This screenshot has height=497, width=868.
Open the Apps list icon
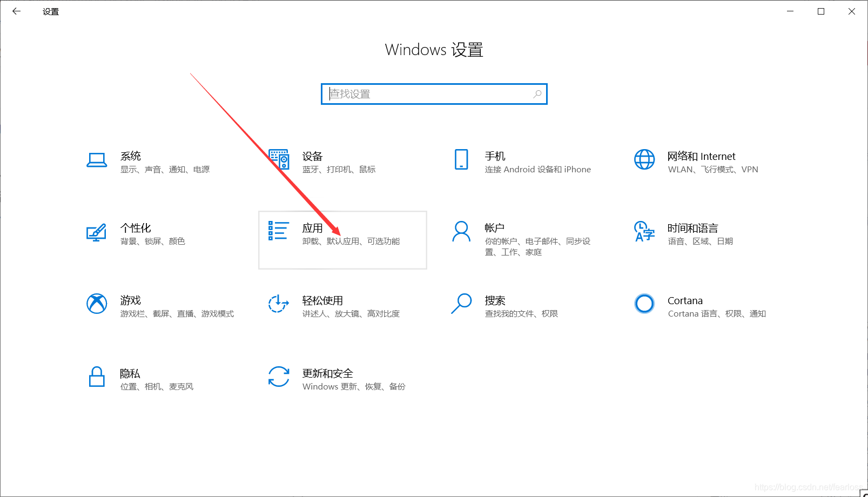(278, 231)
